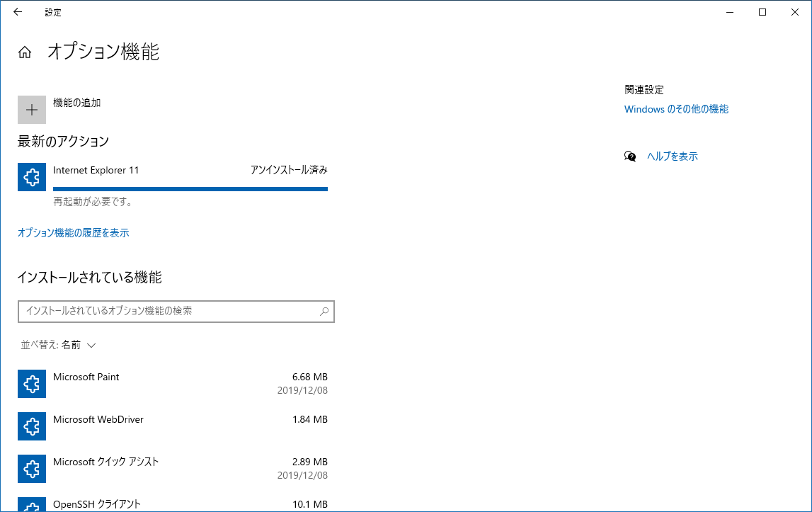Select the Microsoft WebDriver entry name

(98, 419)
